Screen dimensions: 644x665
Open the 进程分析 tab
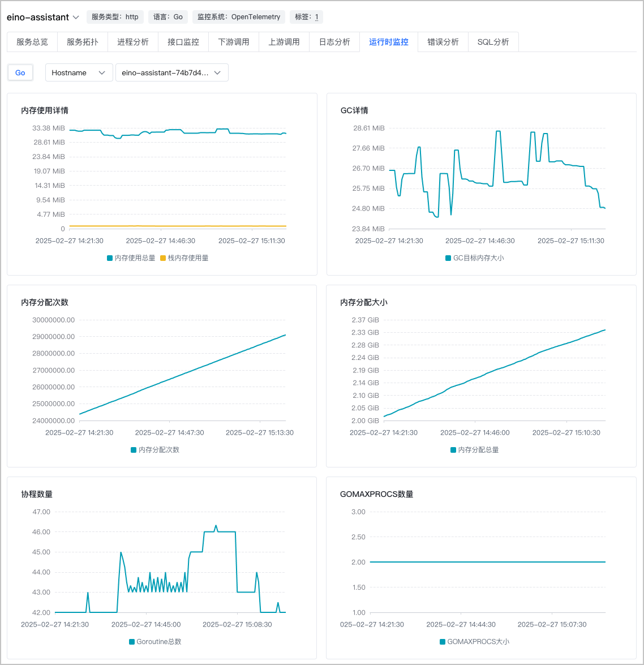133,42
